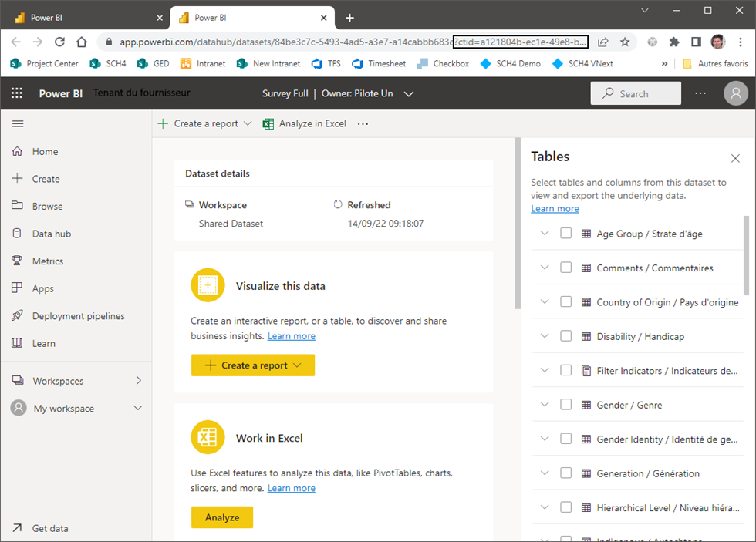Open the browser side panel

coord(696,42)
